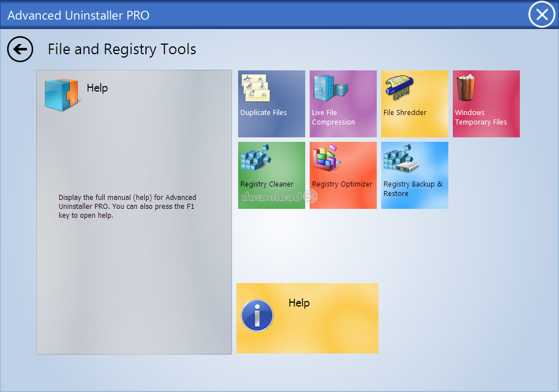
Task: Click the Help heading in the description panel
Action: (x=97, y=88)
